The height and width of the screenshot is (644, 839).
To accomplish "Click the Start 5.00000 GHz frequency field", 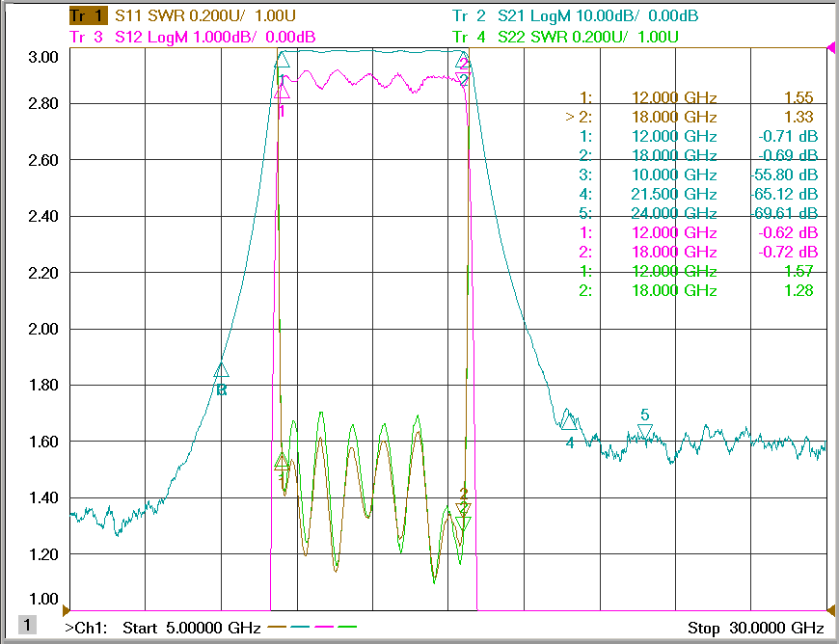I will (192, 628).
